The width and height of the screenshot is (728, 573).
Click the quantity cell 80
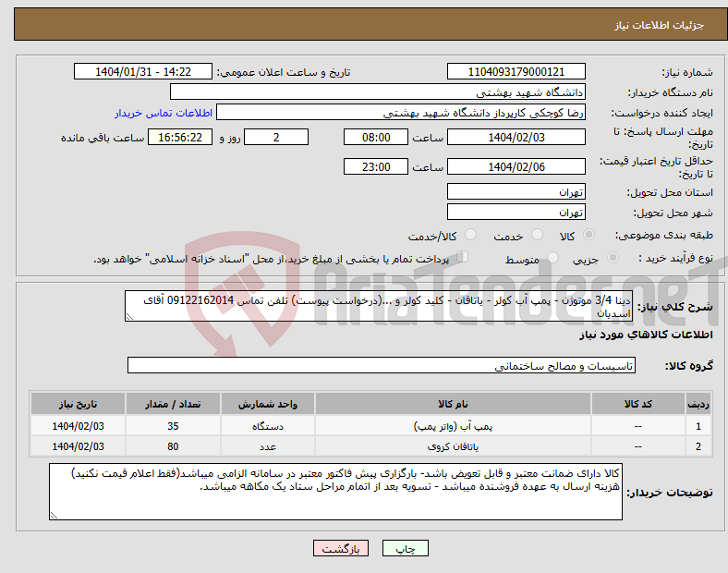[x=173, y=446]
